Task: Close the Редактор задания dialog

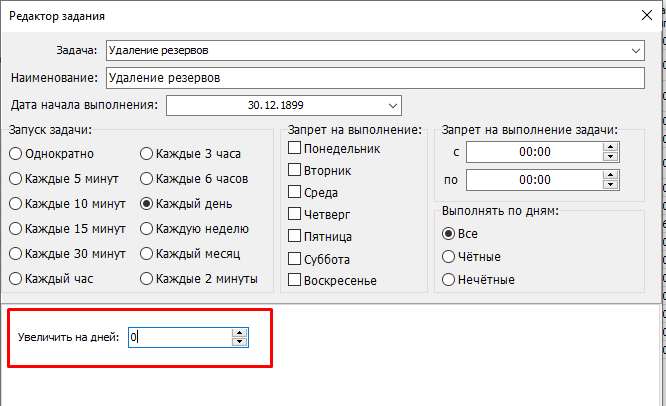Action: click(x=644, y=17)
